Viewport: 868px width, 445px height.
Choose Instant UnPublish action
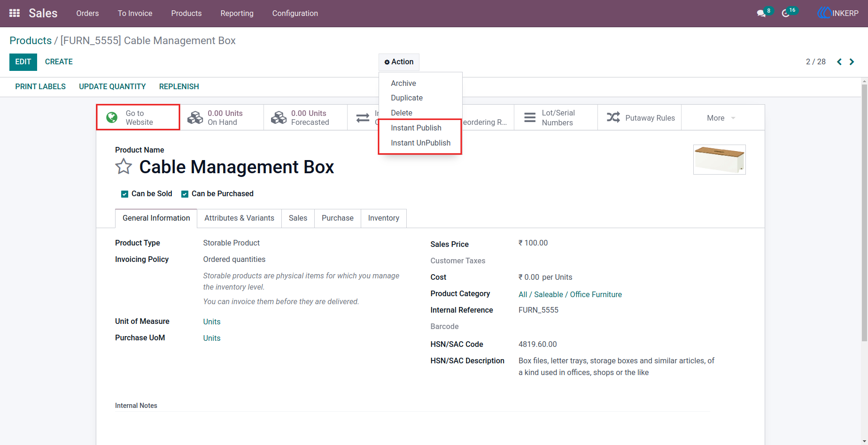point(420,143)
